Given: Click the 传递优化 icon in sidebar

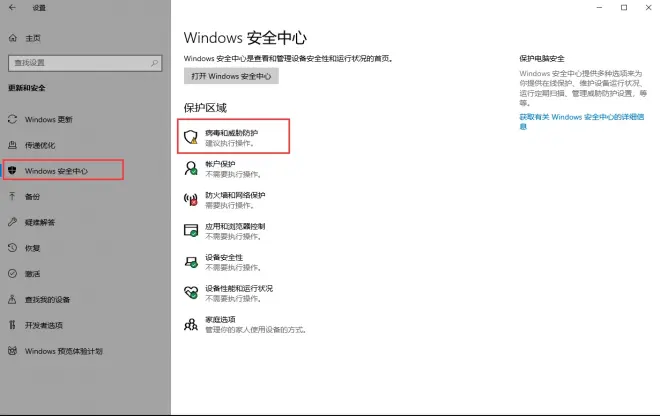Looking at the screenshot, I should point(13,145).
